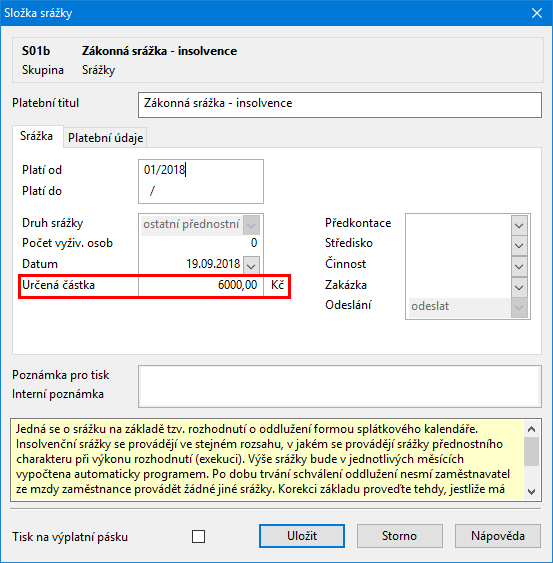This screenshot has width=553, height=563.
Task: Save with the Uložit button
Action: pos(302,536)
